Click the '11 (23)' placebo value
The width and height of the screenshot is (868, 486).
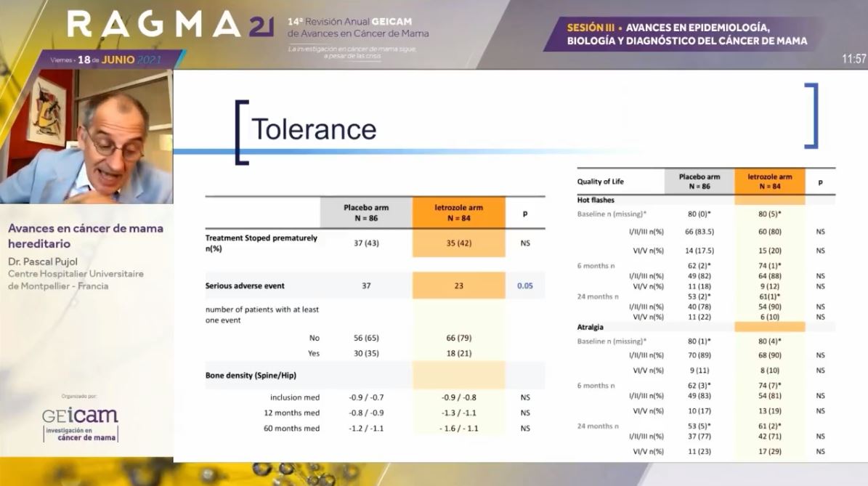tap(699, 452)
